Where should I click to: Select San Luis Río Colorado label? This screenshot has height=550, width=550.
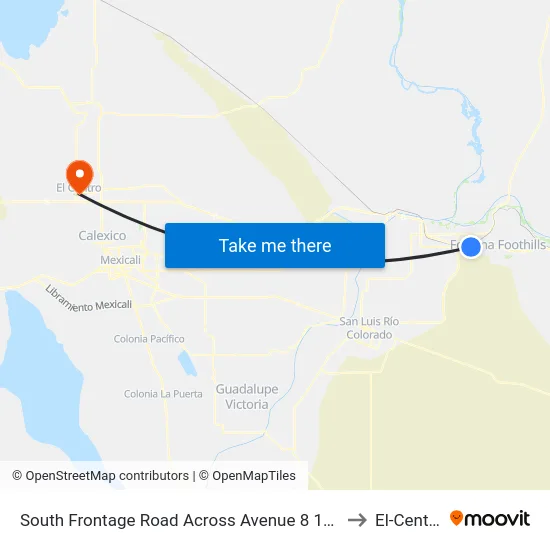pos(369,328)
